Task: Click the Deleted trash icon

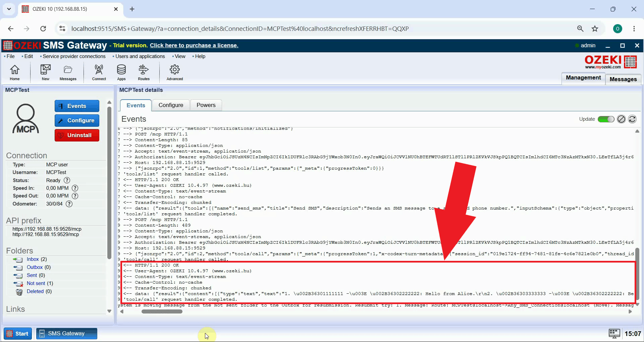Action: (19, 292)
